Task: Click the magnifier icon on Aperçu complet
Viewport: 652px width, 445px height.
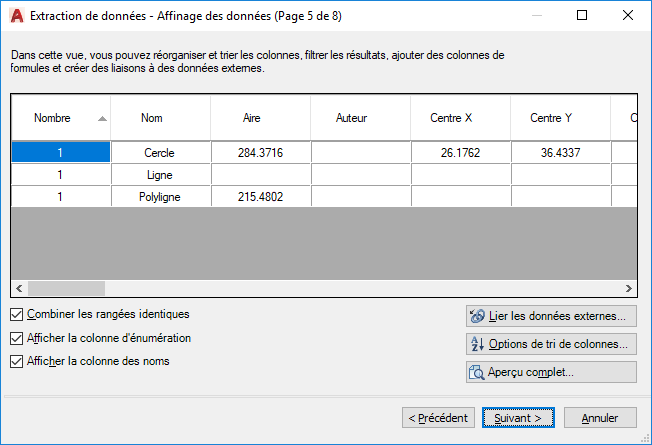Action: click(x=477, y=372)
